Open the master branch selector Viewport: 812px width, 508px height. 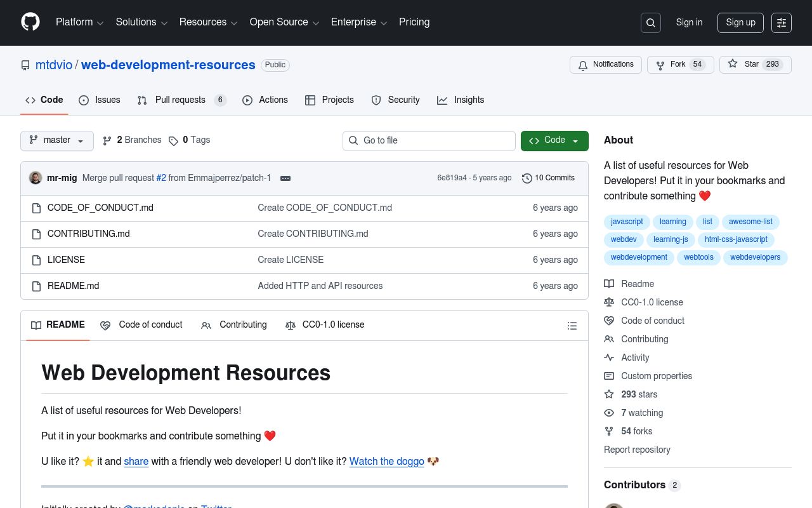click(56, 140)
